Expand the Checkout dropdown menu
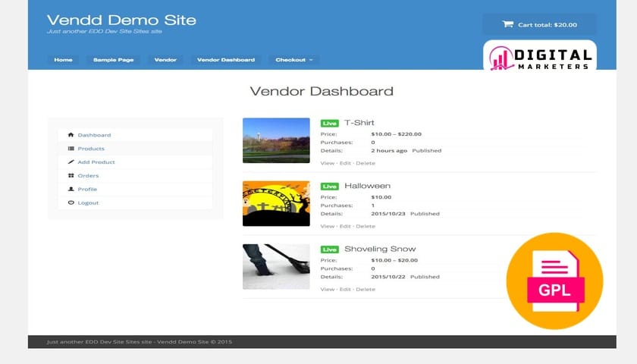This screenshot has width=637, height=364. [x=293, y=60]
